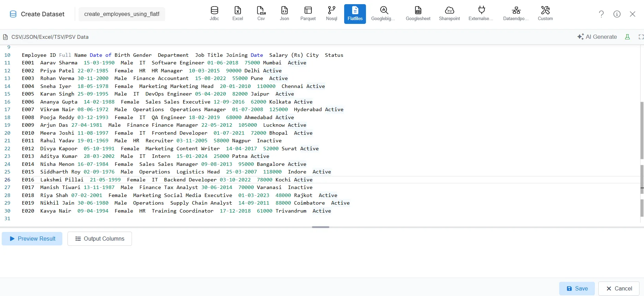Screen dimensions: 644x296
Task: Click 'Supply Chain Analyst' in line 29
Action: tap(201, 203)
